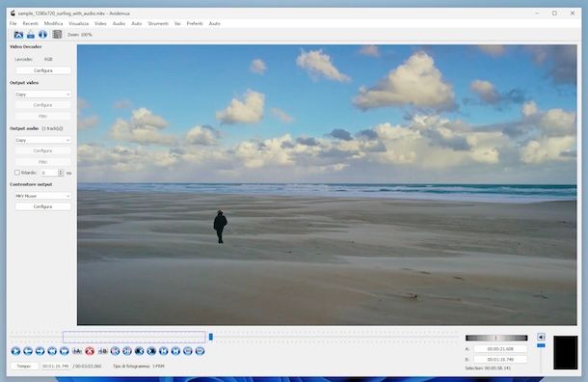This screenshot has width=588, height=382.
Task: Click the Ritardo delay value field
Action: pos(49,173)
